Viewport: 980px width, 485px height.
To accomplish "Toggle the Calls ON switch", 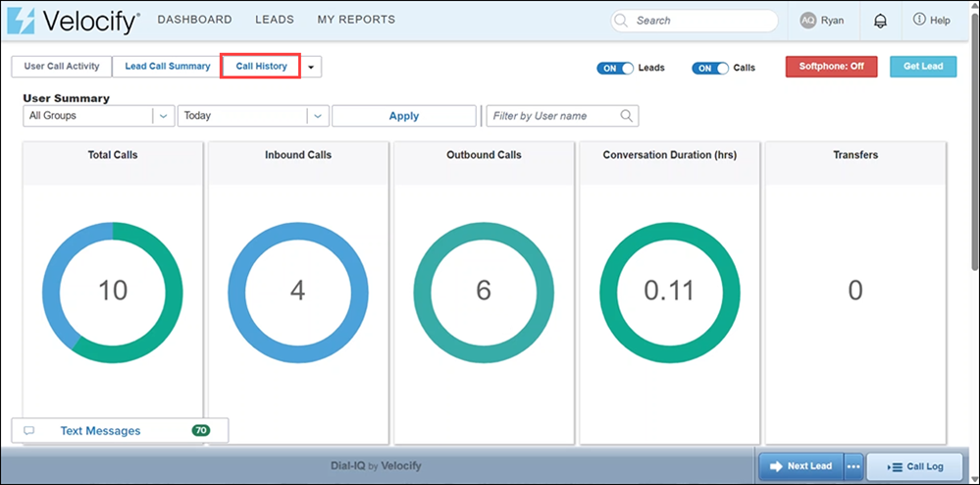I will (710, 68).
